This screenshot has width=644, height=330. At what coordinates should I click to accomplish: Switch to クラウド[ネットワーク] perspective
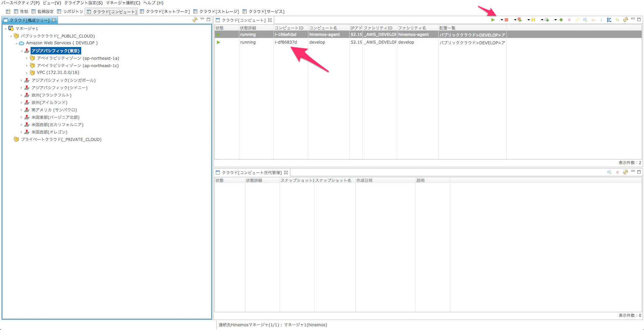(x=165, y=11)
